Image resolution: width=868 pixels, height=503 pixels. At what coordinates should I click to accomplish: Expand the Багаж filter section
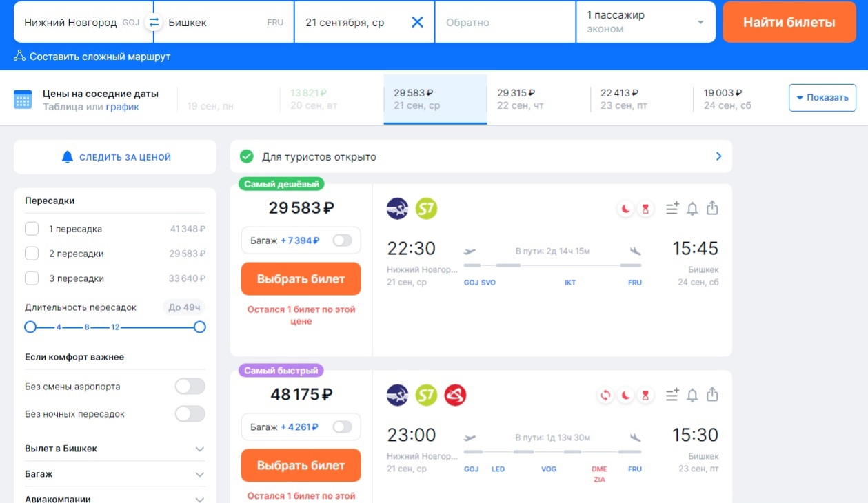(x=115, y=474)
